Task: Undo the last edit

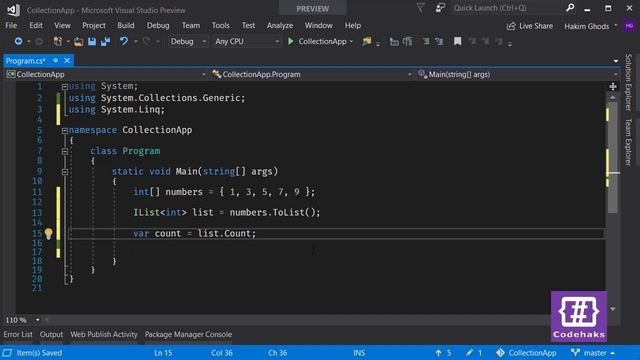Action: click(124, 41)
